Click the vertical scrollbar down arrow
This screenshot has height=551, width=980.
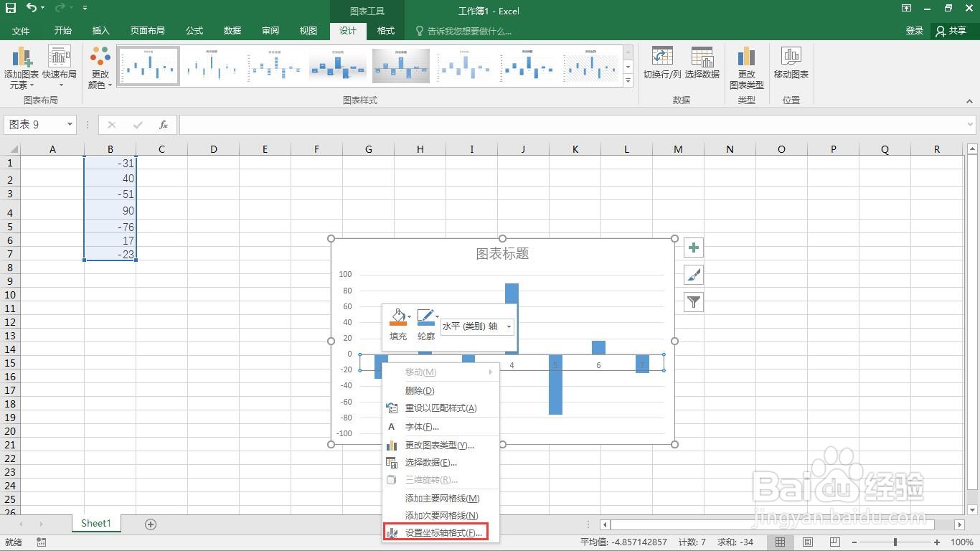(x=972, y=509)
